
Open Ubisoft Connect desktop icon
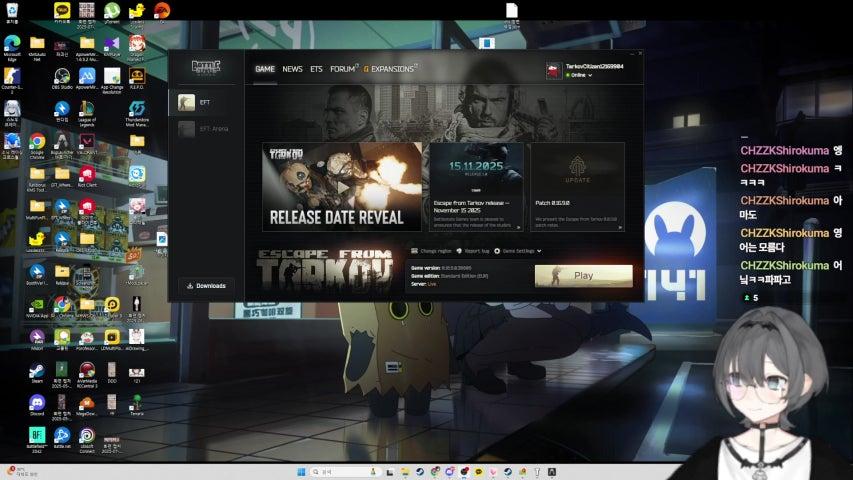point(87,439)
